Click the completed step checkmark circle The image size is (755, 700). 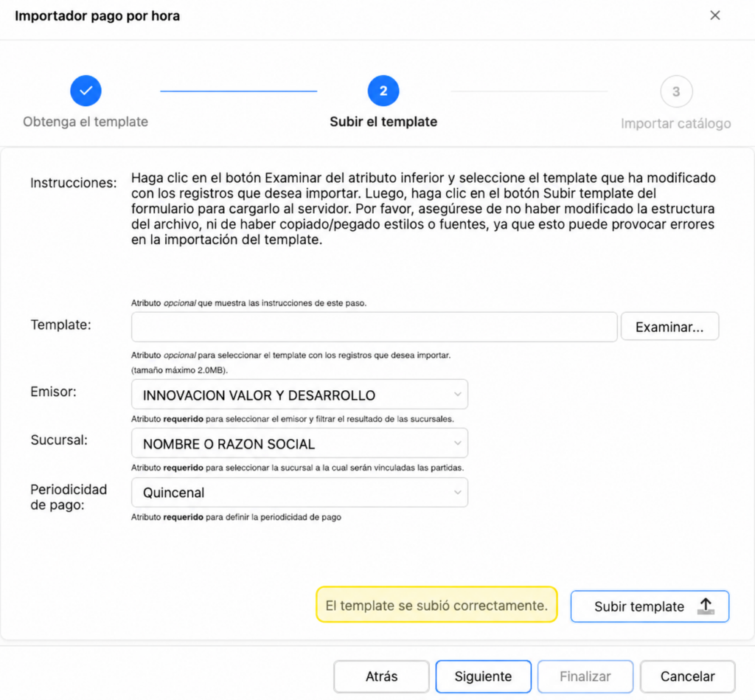(x=86, y=91)
